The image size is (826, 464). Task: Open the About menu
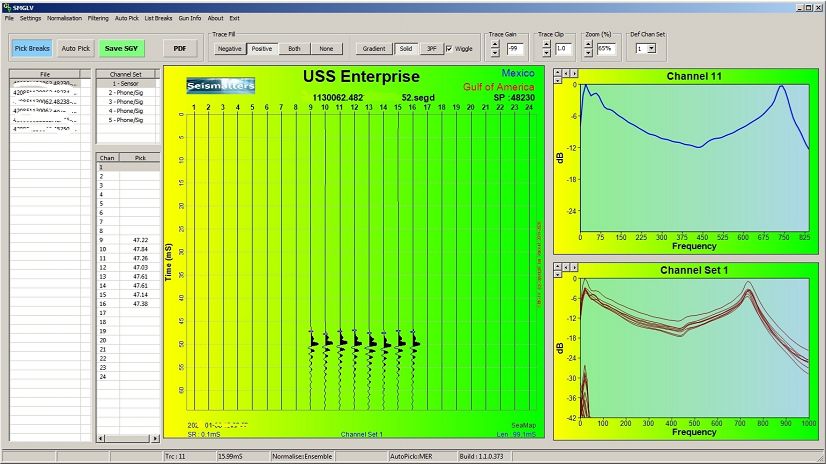[x=215, y=18]
